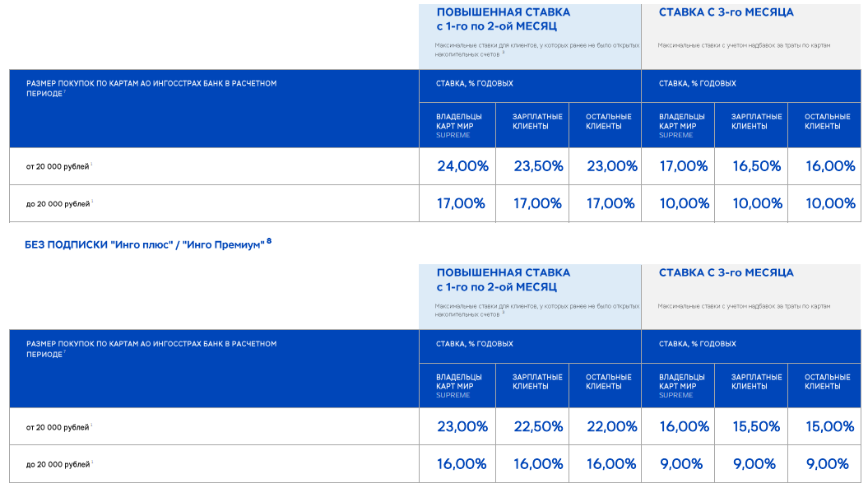Select "ОСТАЛЬНЫЕ КЛИЕНТЫ" header above 15,00%
This screenshot has width=868, height=488.
click(827, 382)
